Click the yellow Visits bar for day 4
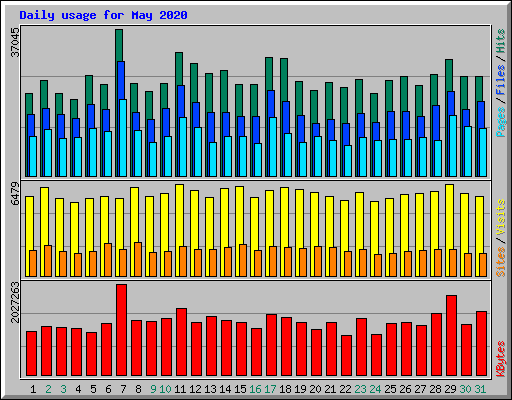512x400 pixels. (74, 228)
